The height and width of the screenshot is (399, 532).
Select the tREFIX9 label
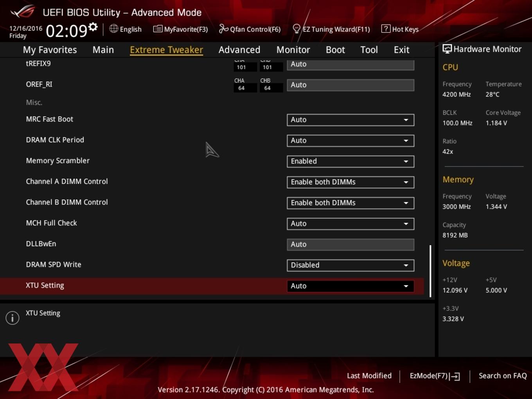(x=38, y=63)
